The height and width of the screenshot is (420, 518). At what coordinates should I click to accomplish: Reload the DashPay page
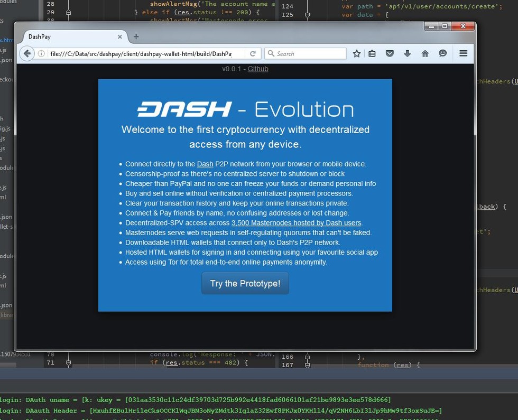(253, 53)
